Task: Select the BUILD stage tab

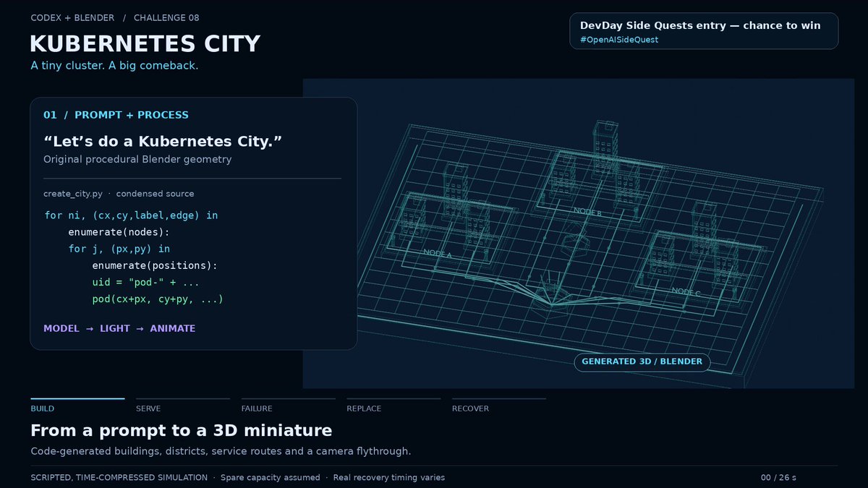Action: point(43,408)
